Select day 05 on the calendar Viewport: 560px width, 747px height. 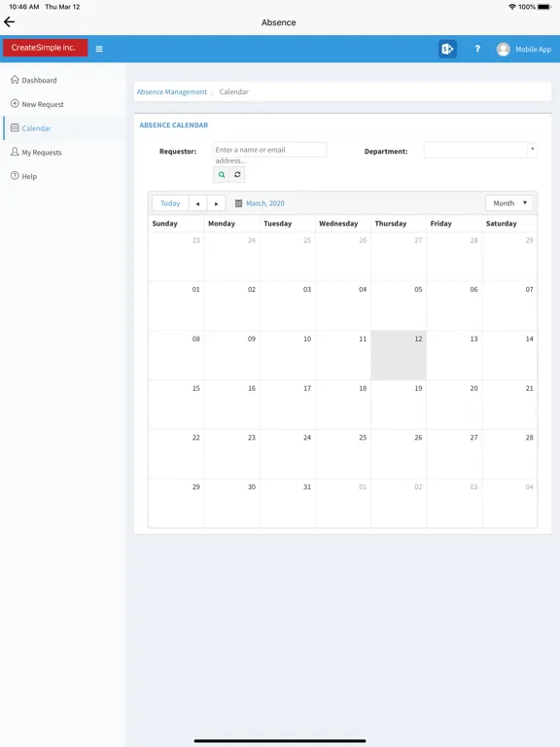[399, 305]
